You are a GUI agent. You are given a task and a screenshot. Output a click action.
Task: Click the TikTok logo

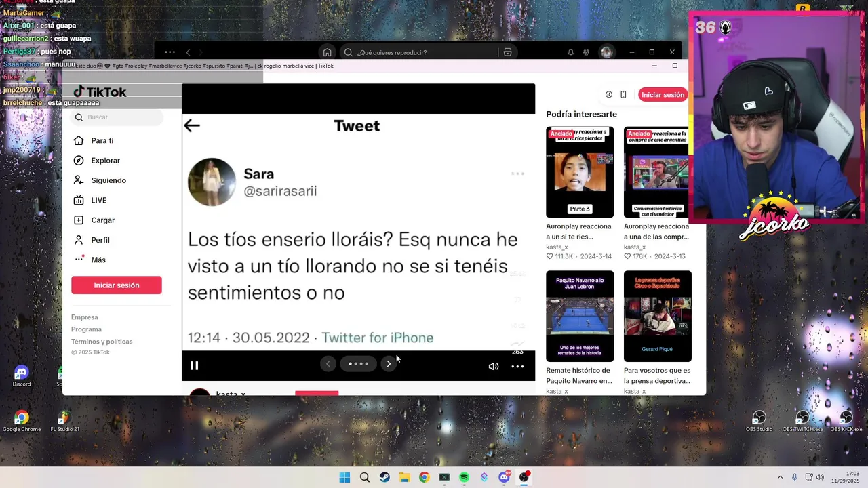coord(100,92)
